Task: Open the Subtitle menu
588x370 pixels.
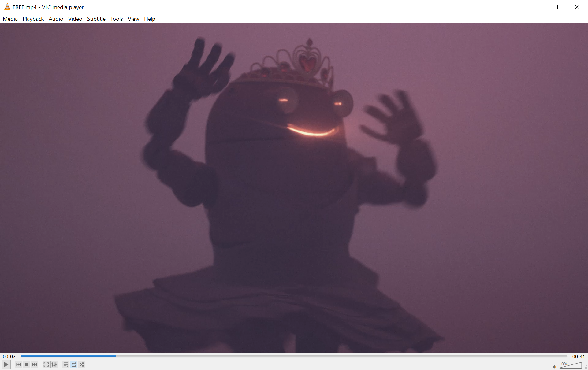Action: 96,19
